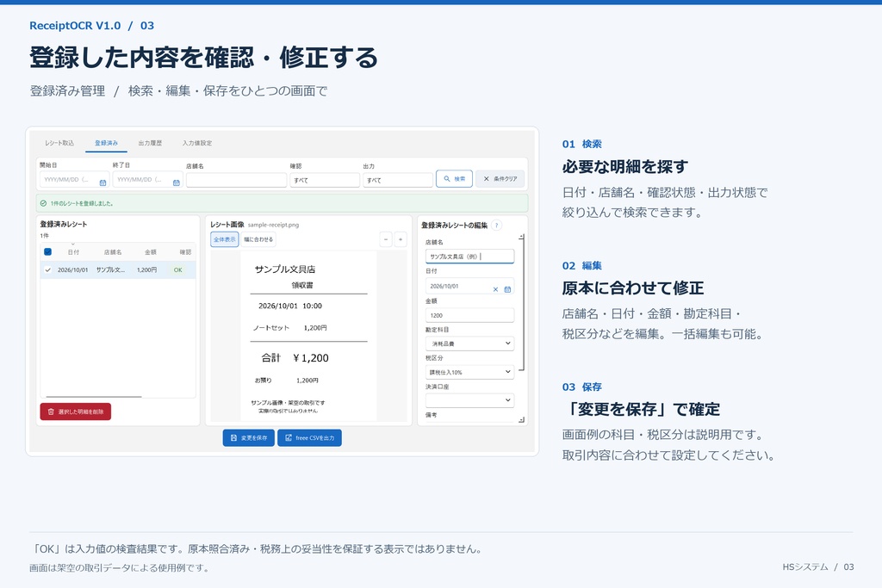Click the 店舗名 edit field with サンプル文具店
Image resolution: width=882 pixels, height=588 pixels.
(469, 257)
